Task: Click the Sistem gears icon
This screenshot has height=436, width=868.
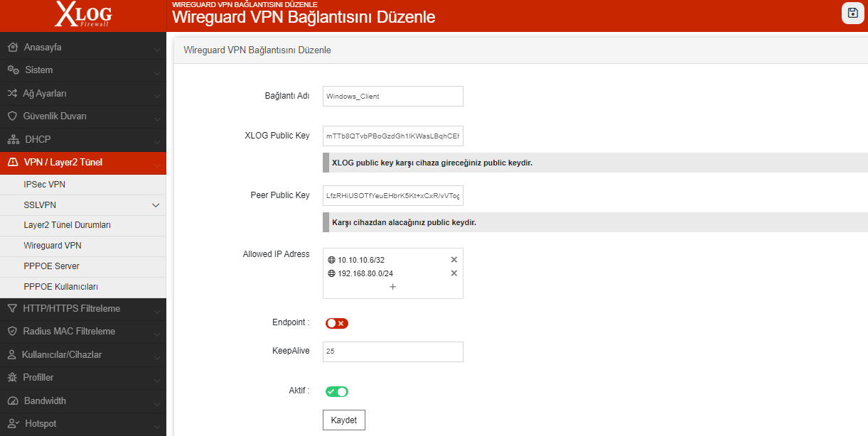Action: 13,70
